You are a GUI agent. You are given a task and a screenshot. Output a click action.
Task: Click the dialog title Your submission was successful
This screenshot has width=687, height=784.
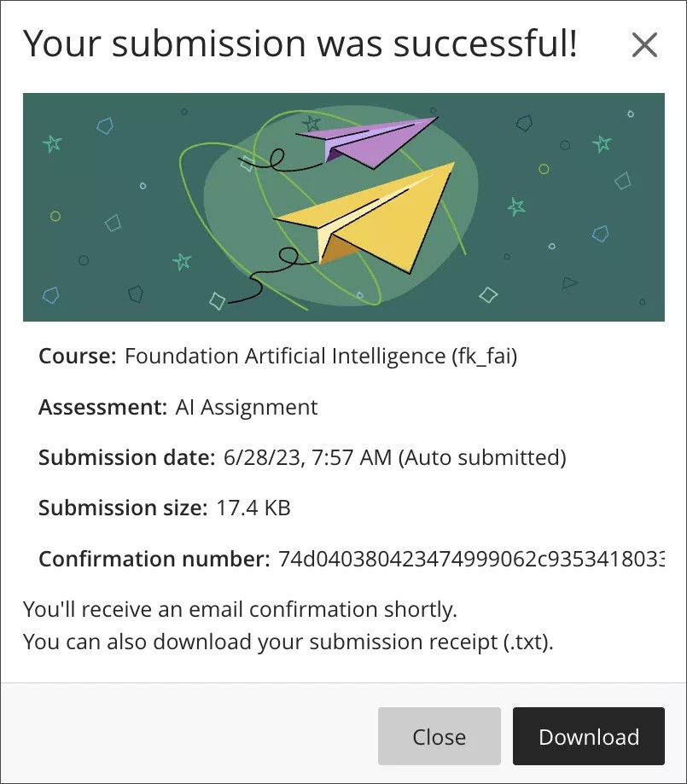coord(303,44)
